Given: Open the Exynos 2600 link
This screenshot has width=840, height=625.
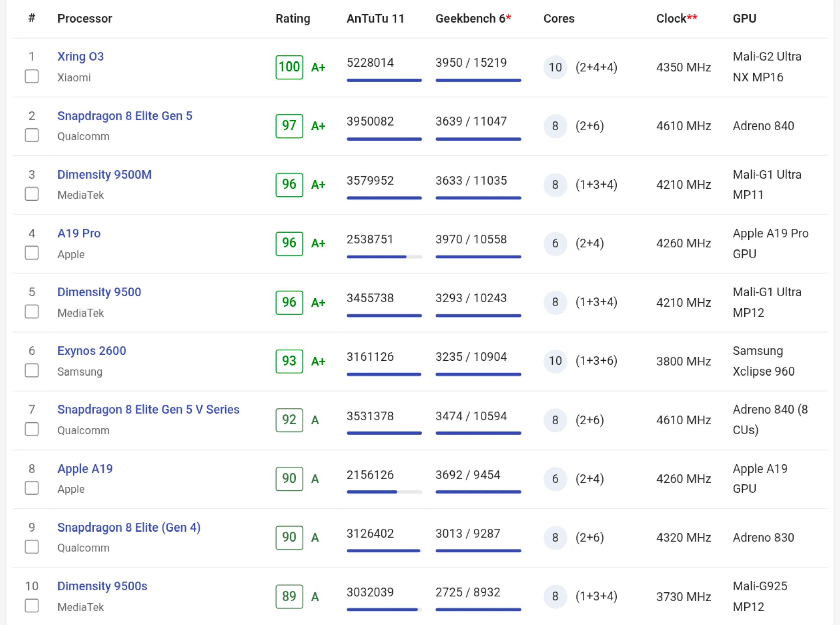Looking at the screenshot, I should click(x=92, y=351).
